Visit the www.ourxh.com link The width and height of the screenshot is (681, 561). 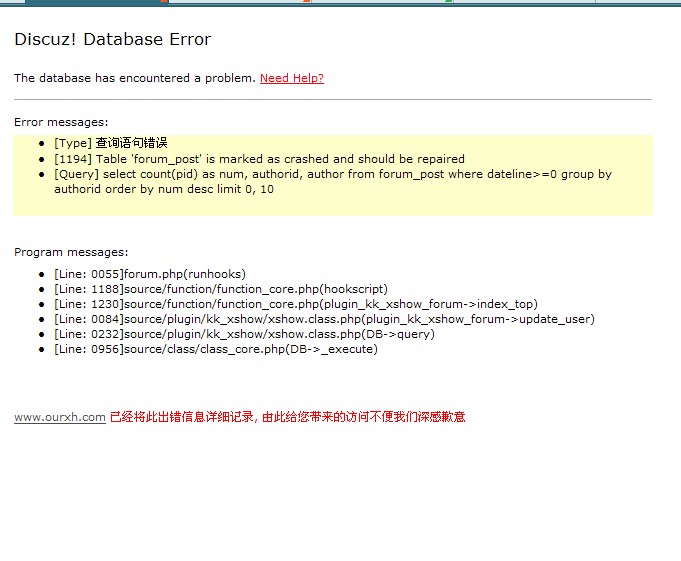point(60,417)
